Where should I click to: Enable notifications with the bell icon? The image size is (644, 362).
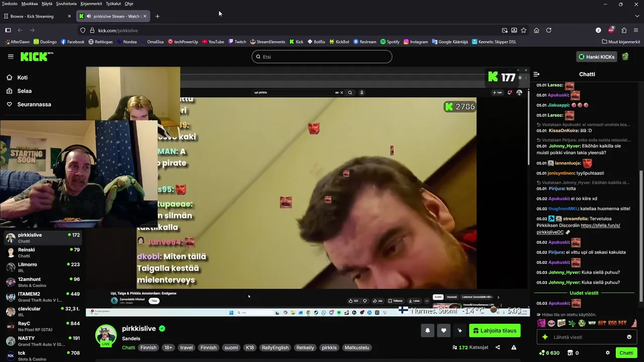[428, 330]
